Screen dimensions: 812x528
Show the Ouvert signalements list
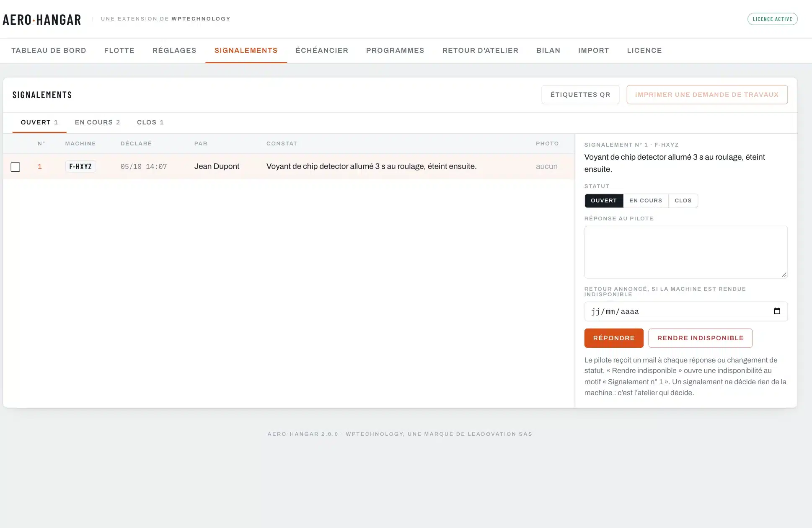click(39, 122)
